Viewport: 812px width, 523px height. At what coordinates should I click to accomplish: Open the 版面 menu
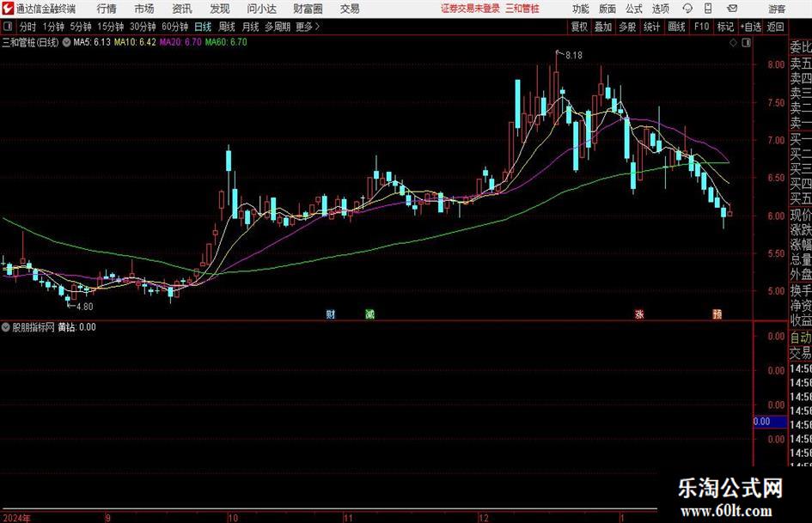[x=607, y=9]
